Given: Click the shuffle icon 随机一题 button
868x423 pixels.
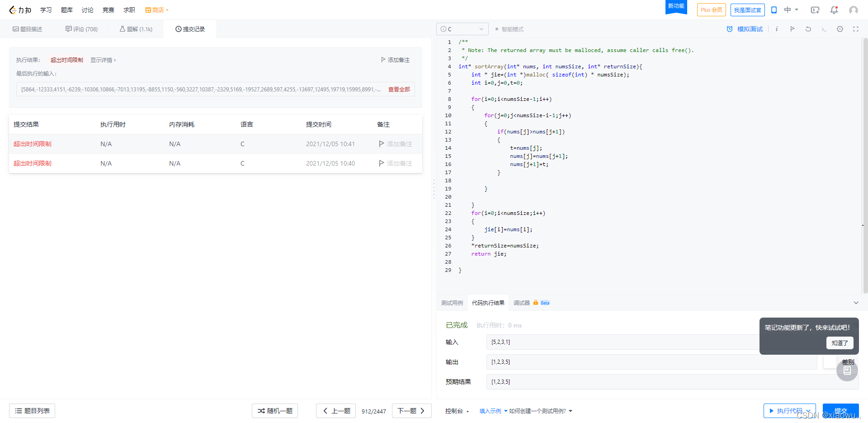Looking at the screenshot, I should coord(275,411).
